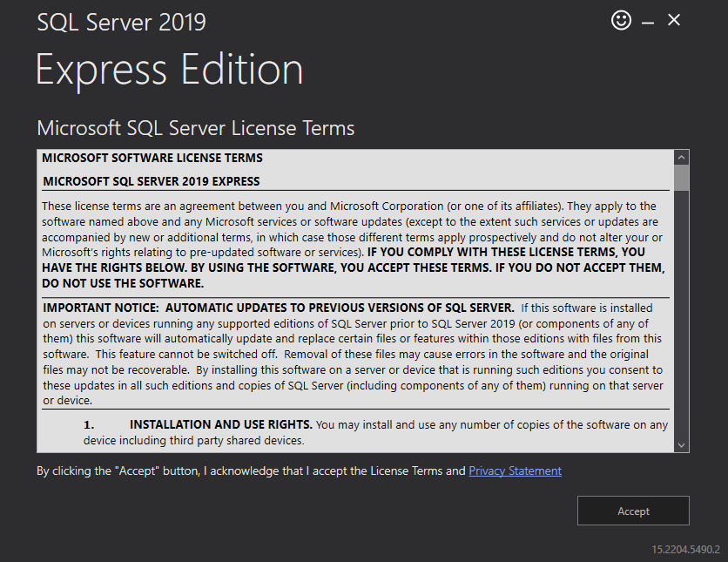Minimize the SQL Server installer window

point(648,22)
